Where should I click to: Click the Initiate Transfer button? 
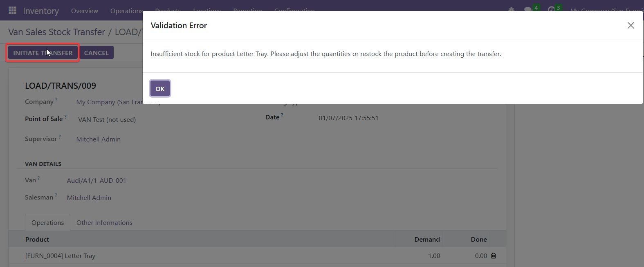pos(43,53)
